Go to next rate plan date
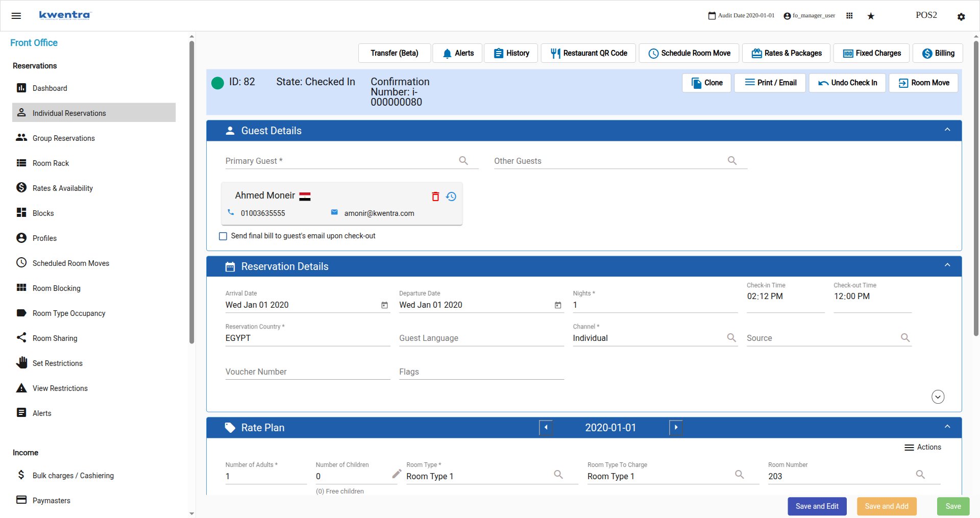Image resolution: width=980 pixels, height=518 pixels. [676, 428]
